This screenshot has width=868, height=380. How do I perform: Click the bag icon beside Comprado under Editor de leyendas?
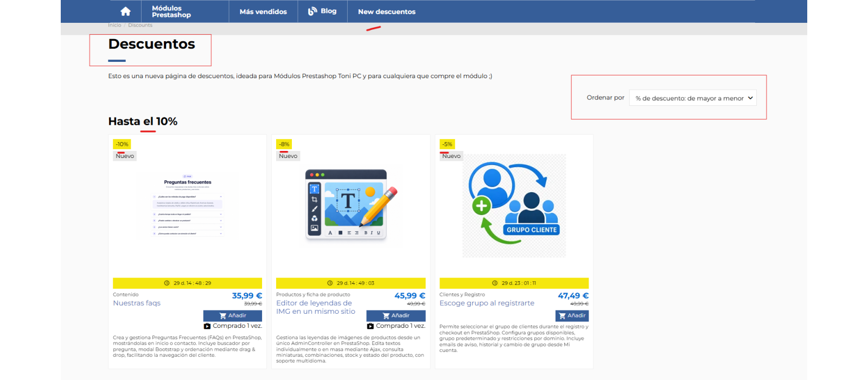tap(371, 326)
